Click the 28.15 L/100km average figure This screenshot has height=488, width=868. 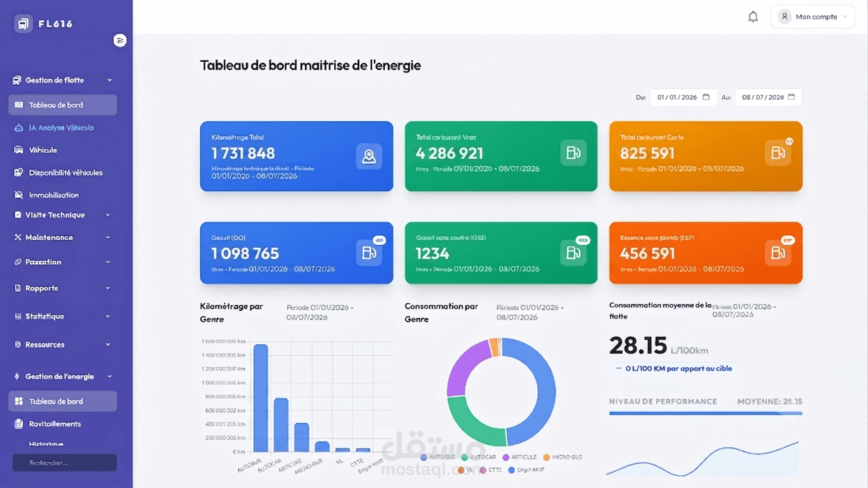[658, 346]
